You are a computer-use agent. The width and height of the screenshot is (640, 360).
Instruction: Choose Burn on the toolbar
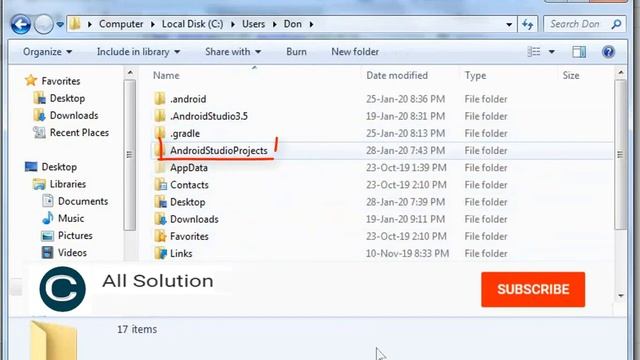[296, 52]
